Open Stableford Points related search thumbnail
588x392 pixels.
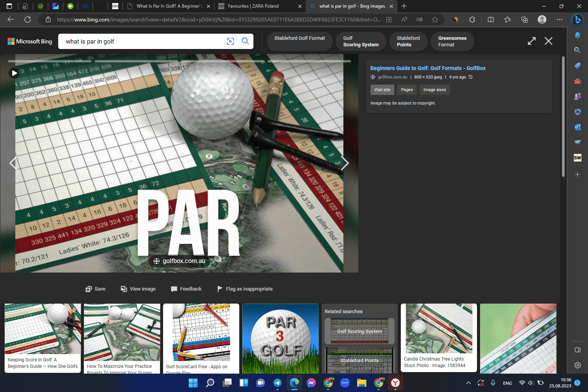[x=359, y=360]
